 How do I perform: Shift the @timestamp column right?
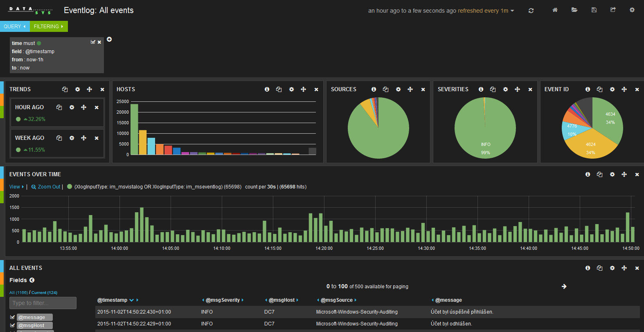tap(137, 300)
